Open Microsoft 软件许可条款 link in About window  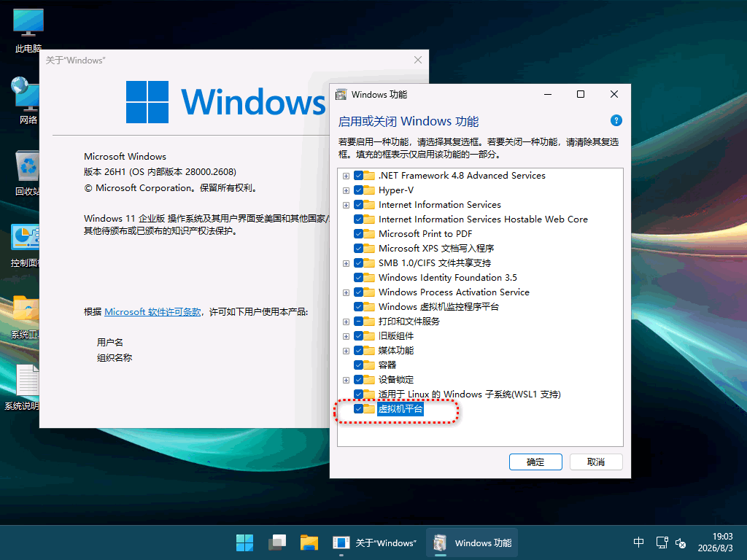click(x=152, y=312)
